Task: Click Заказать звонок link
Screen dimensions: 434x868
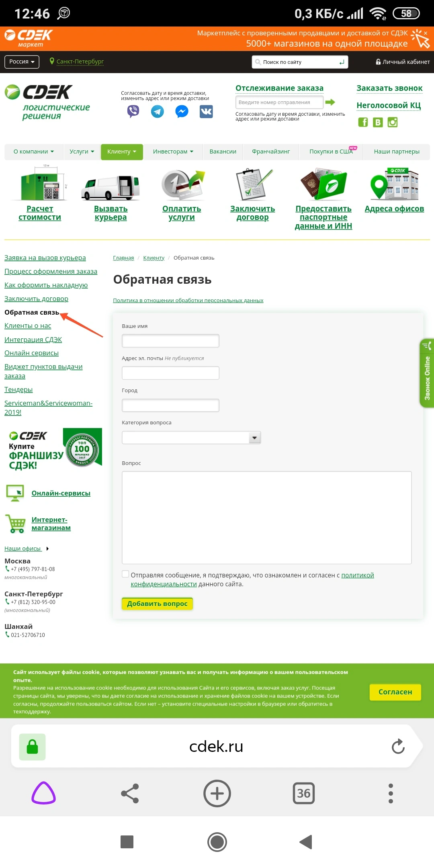Action: (x=389, y=88)
